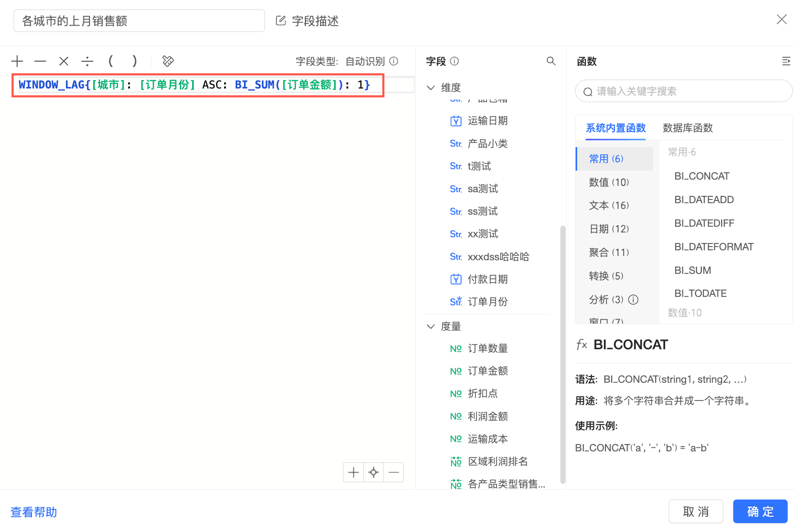
Task: Click the clear/format formula eraser icon
Action: [168, 61]
